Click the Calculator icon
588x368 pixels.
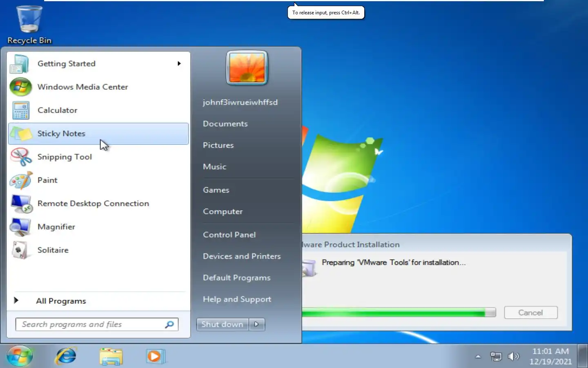click(x=20, y=110)
